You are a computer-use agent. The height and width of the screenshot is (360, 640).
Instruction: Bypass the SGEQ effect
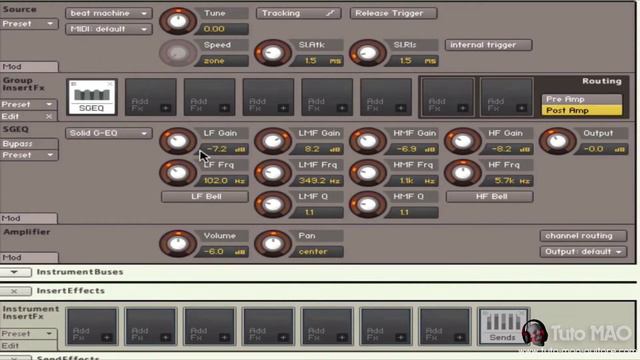point(28,144)
